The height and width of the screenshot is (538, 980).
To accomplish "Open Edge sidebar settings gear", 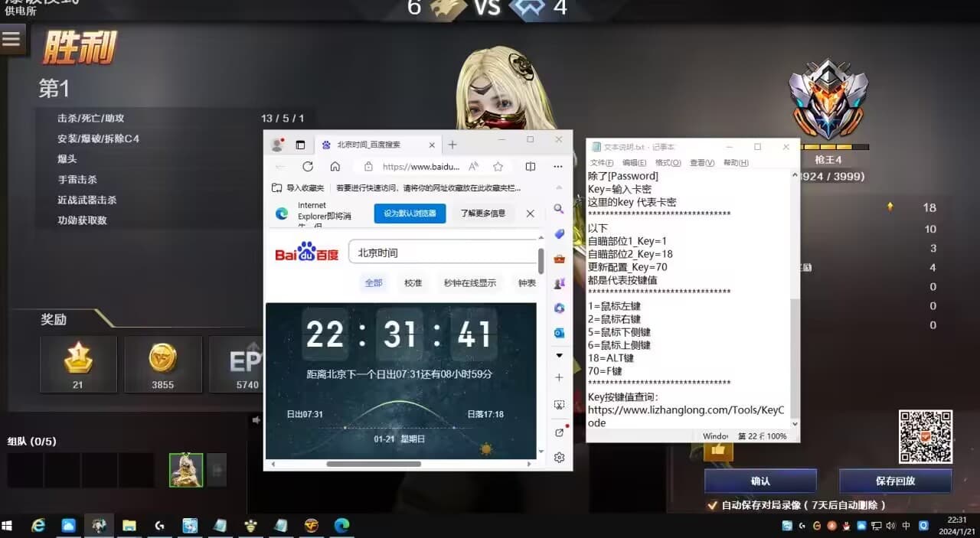I will (559, 458).
